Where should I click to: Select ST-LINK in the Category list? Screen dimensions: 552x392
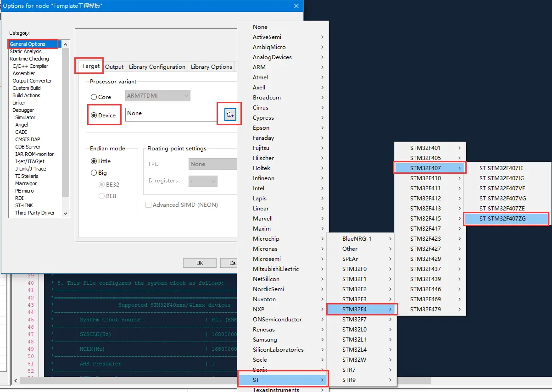click(x=24, y=205)
